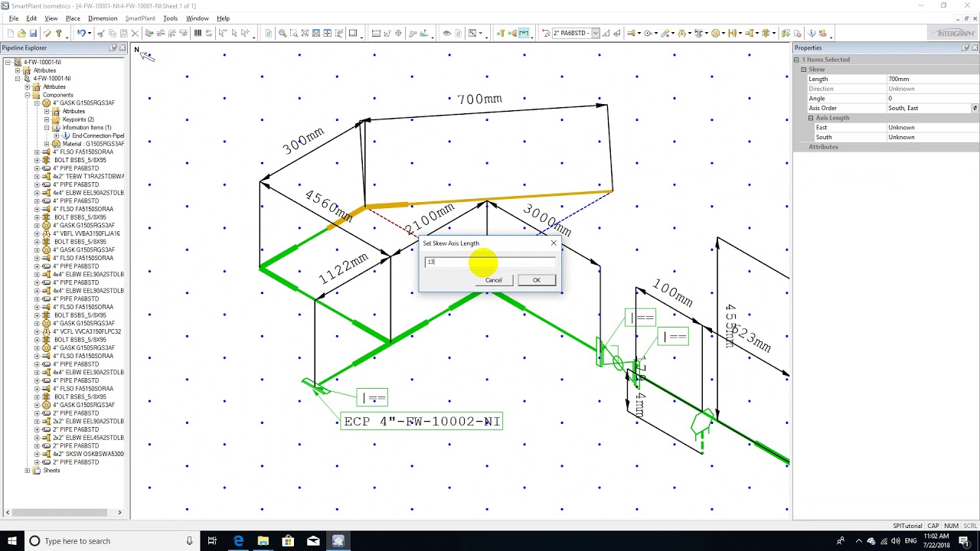Screen dimensions: 980x551
Task: Click the Length value 700mm field
Action: 933,79
